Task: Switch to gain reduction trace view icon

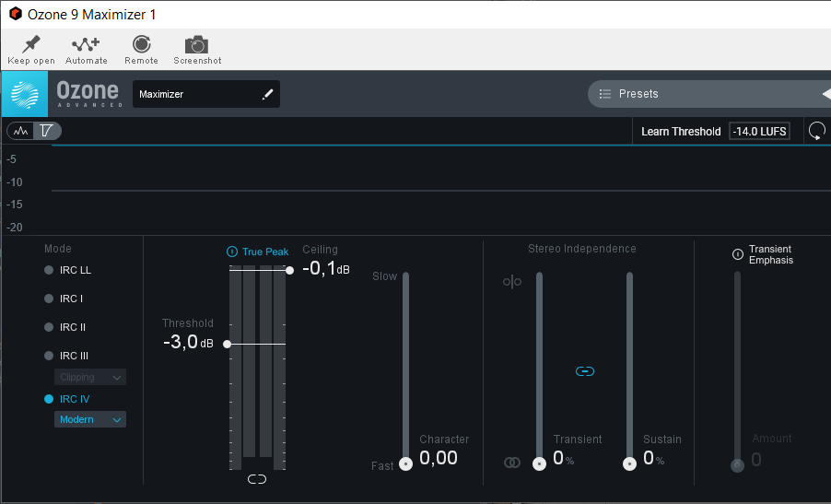Action: pyautogui.click(x=47, y=131)
